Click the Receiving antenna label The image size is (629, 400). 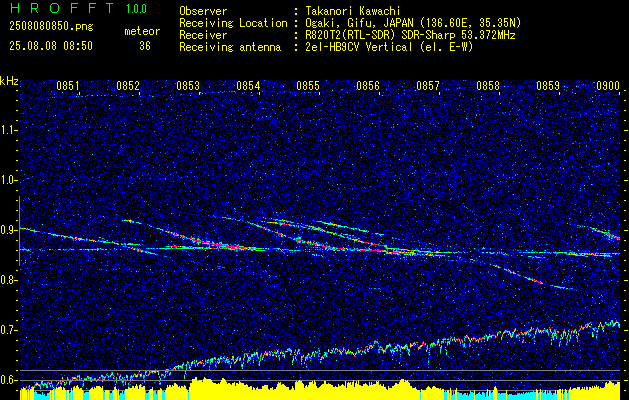(230, 47)
